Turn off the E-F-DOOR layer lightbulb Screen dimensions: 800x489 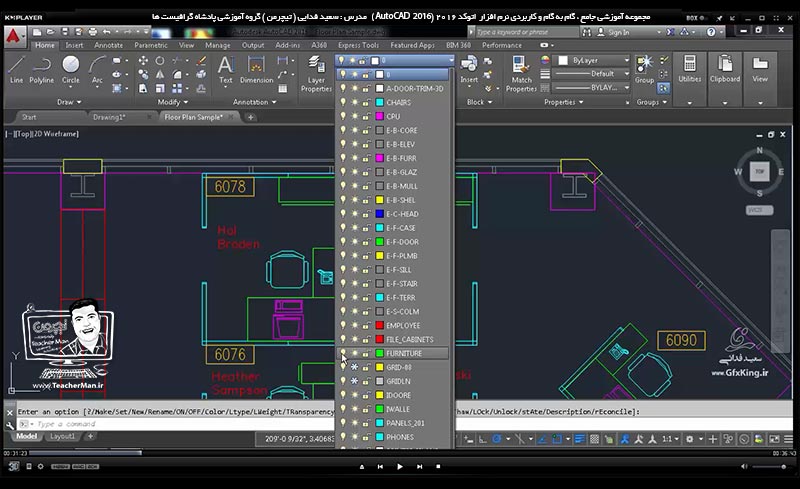(343, 241)
